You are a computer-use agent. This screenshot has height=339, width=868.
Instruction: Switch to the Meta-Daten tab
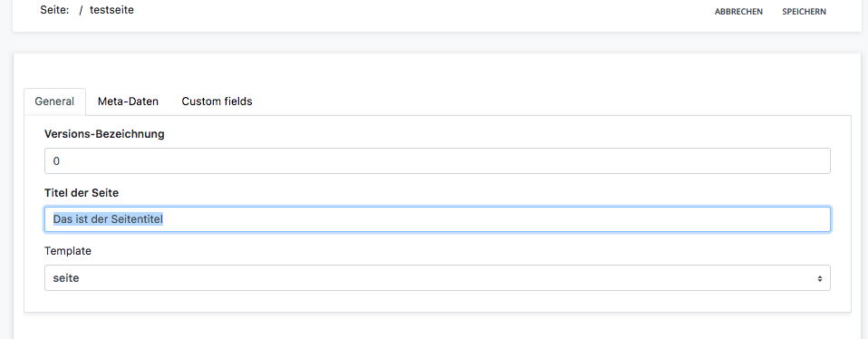(x=128, y=102)
